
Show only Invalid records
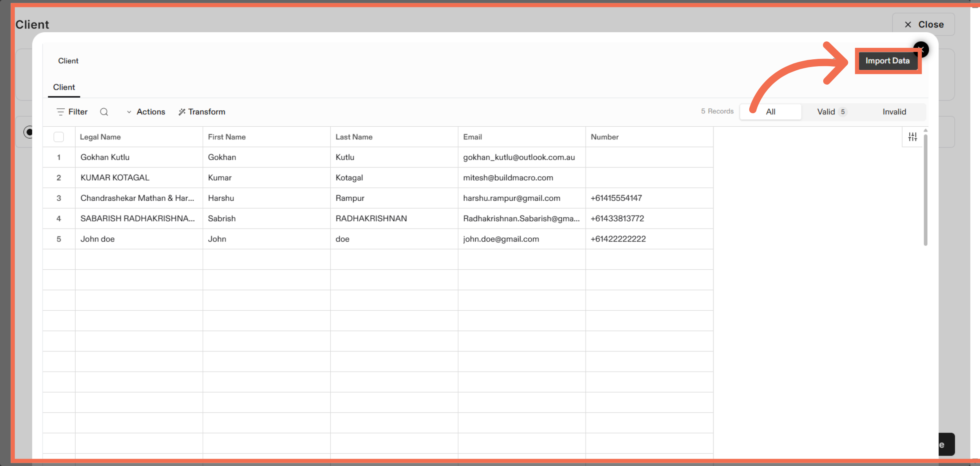point(894,112)
